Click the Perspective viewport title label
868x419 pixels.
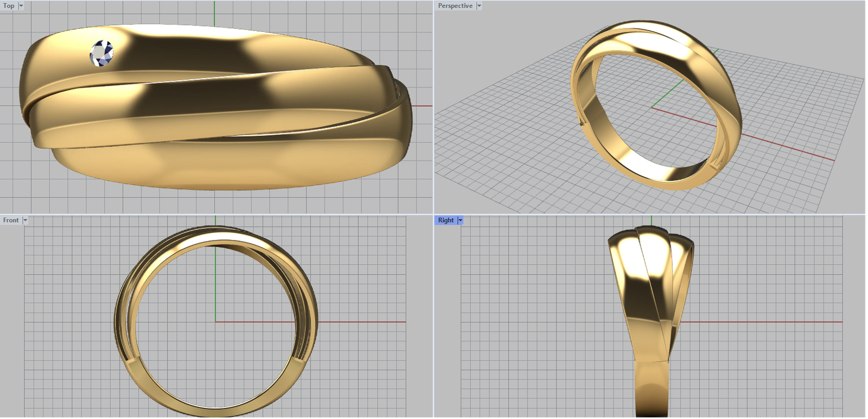click(455, 6)
